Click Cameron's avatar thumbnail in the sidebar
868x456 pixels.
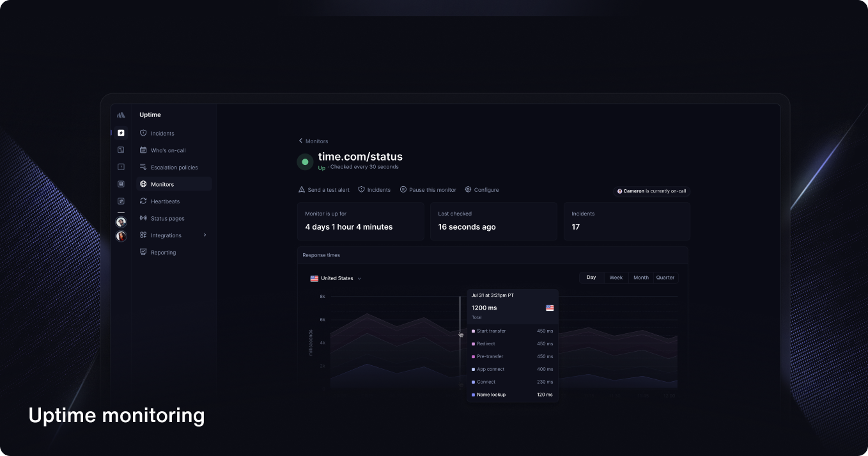(x=121, y=221)
